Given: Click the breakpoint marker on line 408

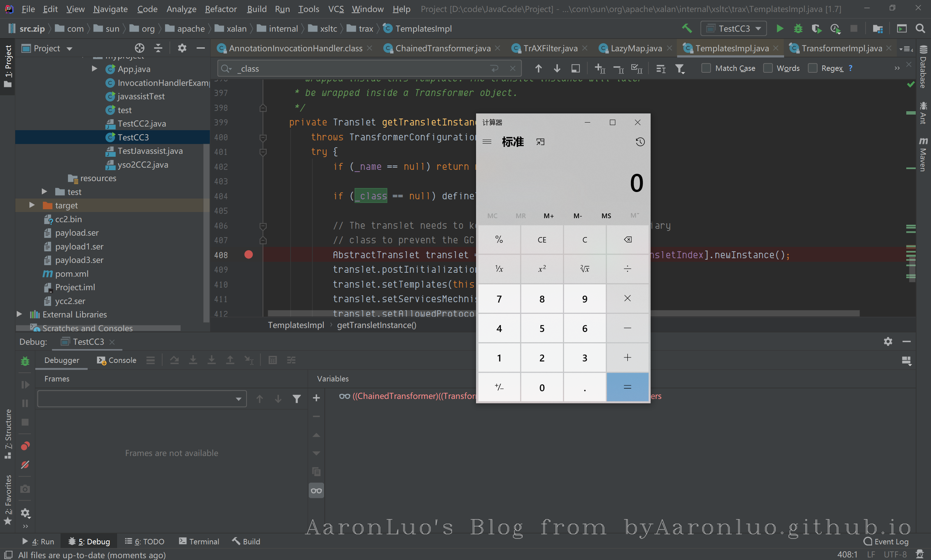Looking at the screenshot, I should pos(248,255).
